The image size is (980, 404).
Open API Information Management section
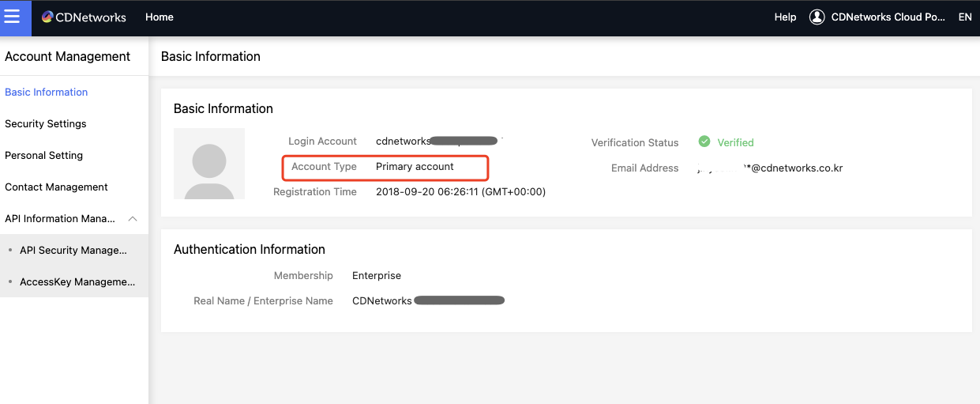(60, 219)
